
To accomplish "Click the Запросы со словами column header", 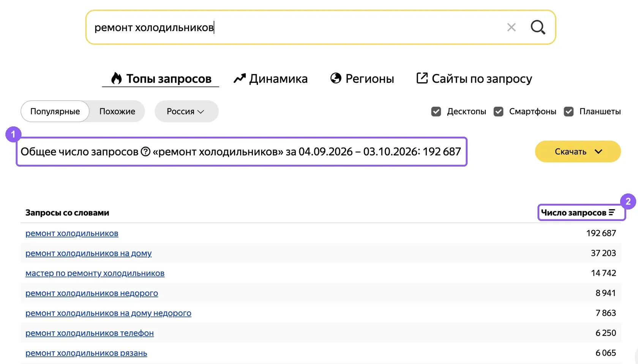I will 67,213.
